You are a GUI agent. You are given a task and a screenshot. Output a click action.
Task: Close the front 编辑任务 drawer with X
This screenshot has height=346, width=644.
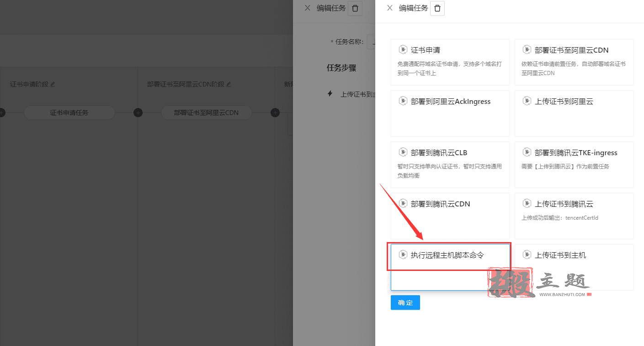pyautogui.click(x=389, y=8)
